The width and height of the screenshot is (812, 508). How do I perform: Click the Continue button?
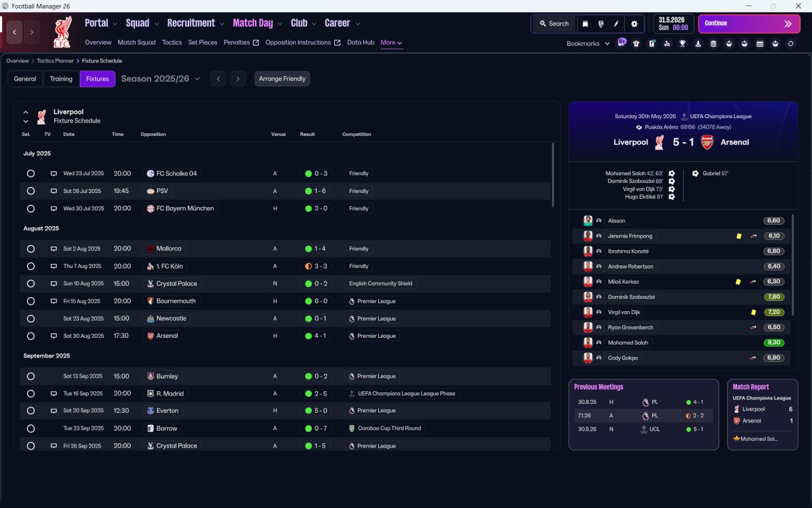coord(749,23)
